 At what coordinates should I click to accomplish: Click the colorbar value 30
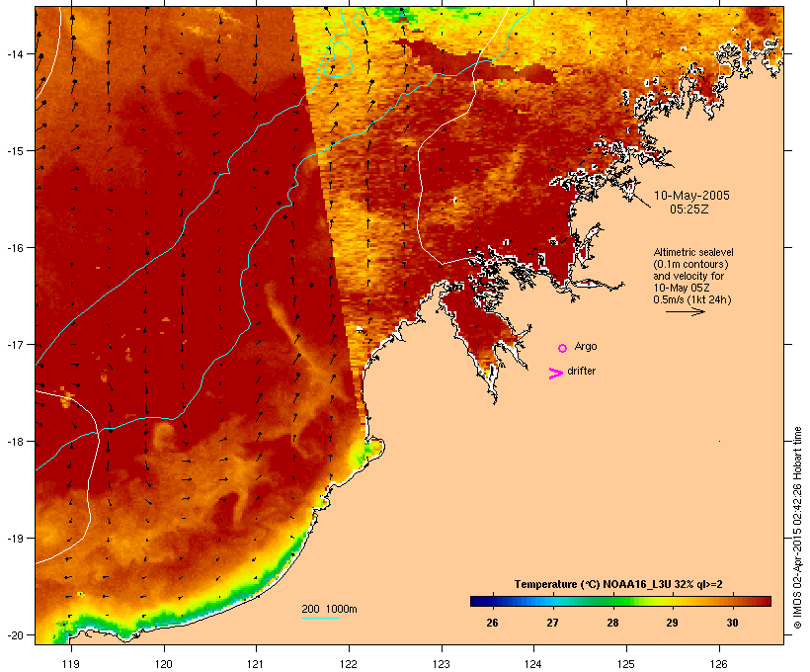(x=733, y=623)
